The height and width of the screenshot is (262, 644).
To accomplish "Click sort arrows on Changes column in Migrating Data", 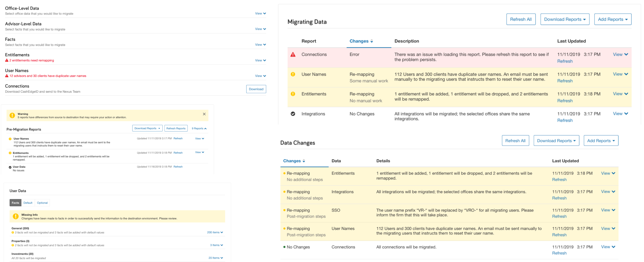I will (x=371, y=41).
